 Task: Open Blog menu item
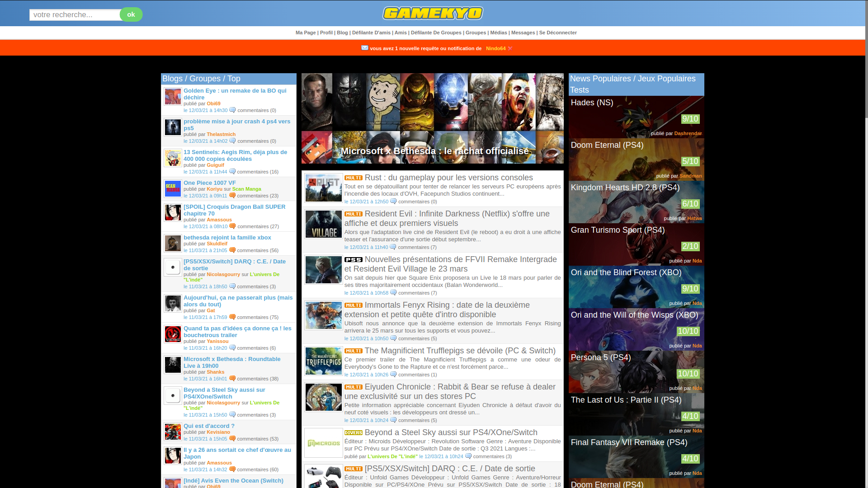[342, 33]
